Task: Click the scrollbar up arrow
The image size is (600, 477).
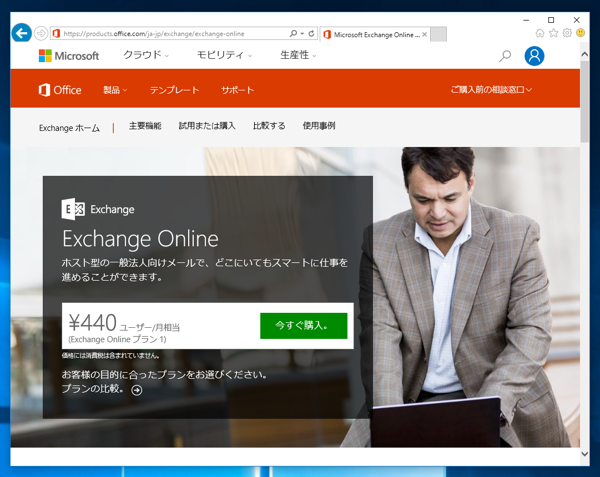Action: click(x=584, y=54)
